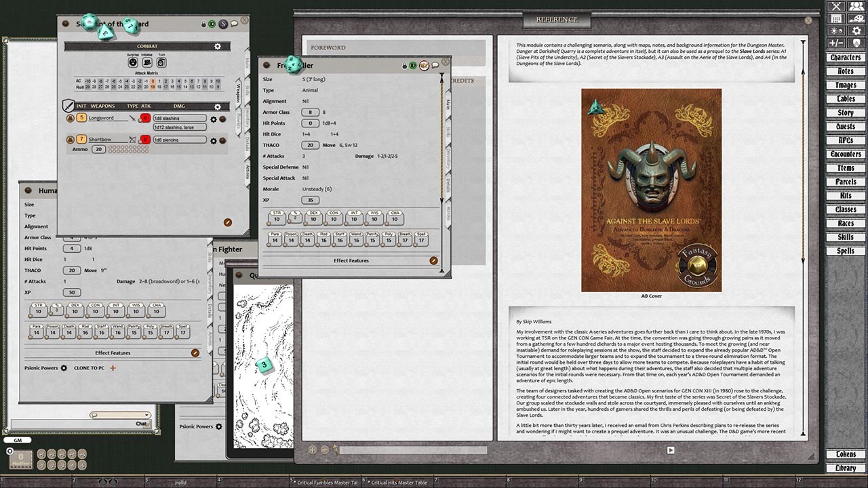
Task: Click the CLONE TO PC button
Action: (x=90, y=368)
